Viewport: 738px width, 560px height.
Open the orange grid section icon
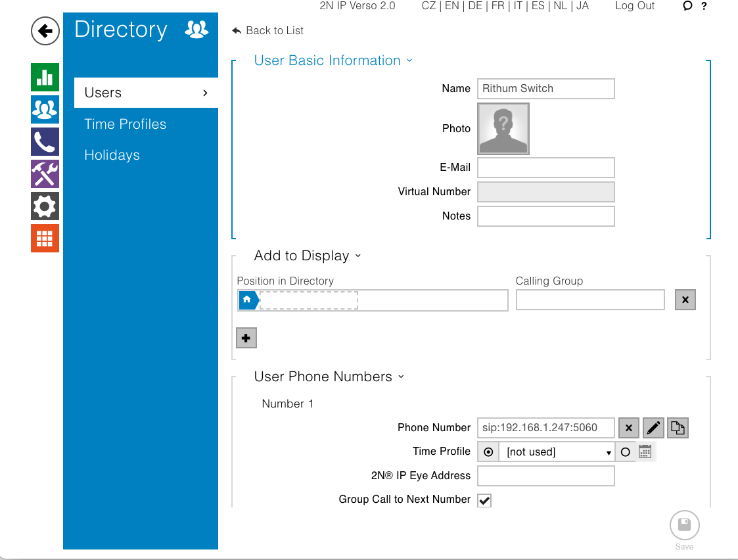tap(45, 238)
